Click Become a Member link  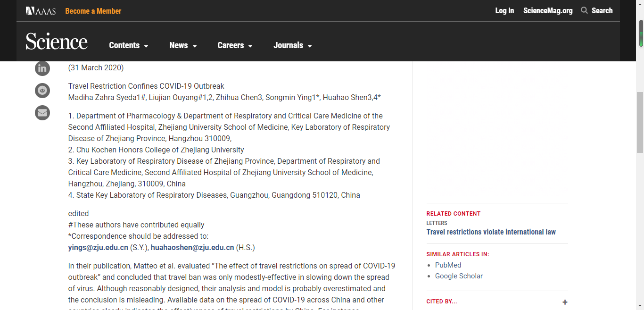click(93, 11)
